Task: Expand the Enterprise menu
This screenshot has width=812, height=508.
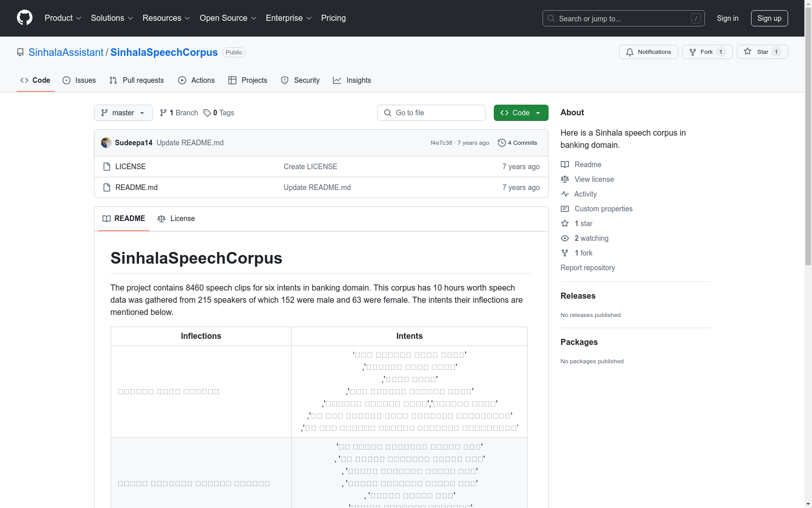Action: tap(289, 18)
